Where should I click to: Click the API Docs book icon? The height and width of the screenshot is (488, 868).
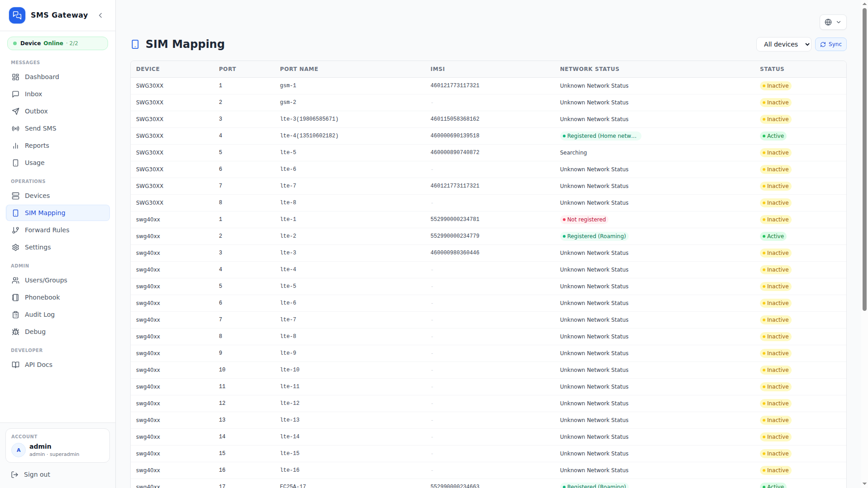15,365
